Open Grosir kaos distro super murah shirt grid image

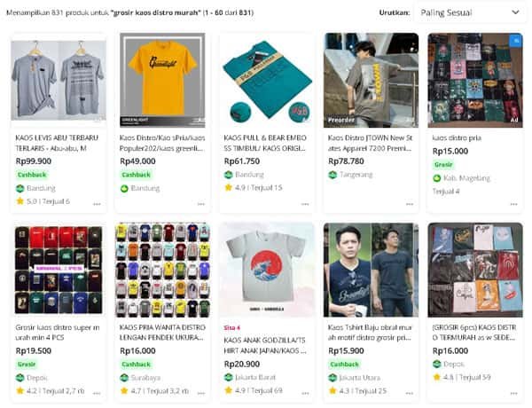click(x=59, y=270)
